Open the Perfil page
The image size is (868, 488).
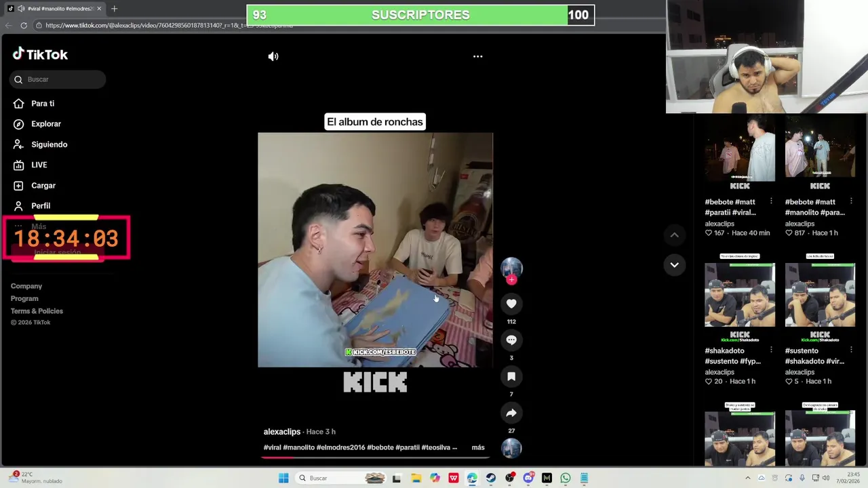(32, 206)
